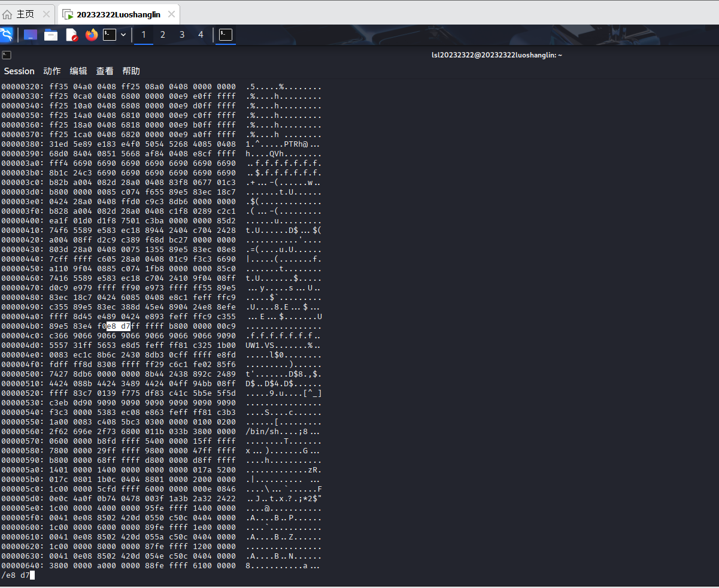This screenshot has width=719, height=588.
Task: Switch to workspace 1
Action: pos(143,35)
